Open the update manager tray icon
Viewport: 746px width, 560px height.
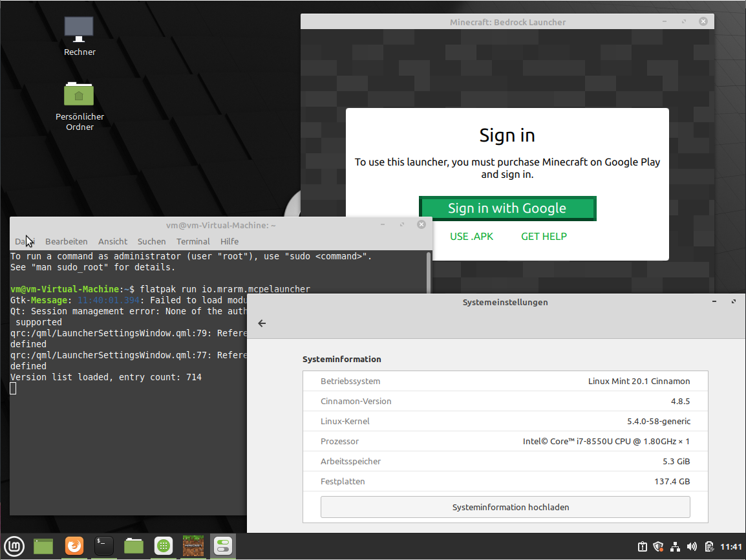pyautogui.click(x=643, y=546)
